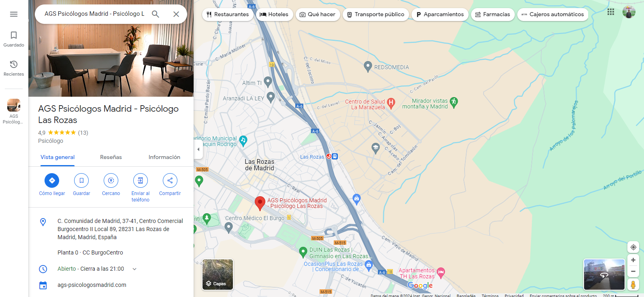
Task: Zoom out the map
Action: click(633, 272)
